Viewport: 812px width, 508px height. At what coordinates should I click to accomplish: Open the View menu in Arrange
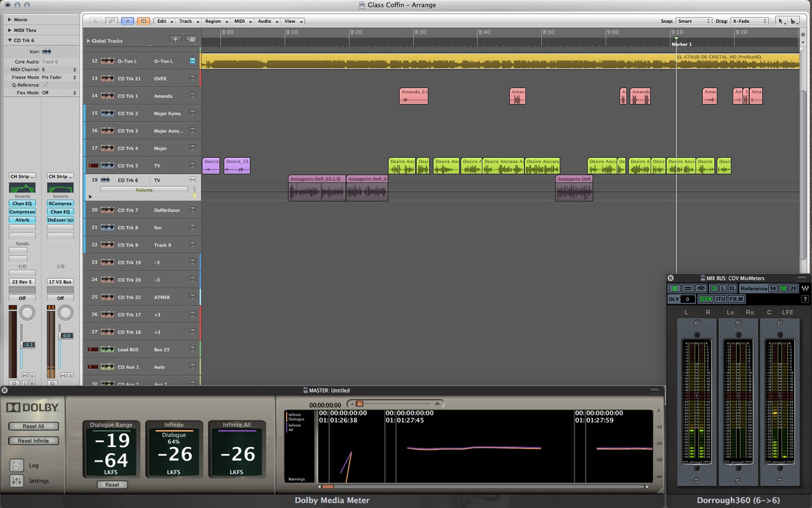coord(292,21)
